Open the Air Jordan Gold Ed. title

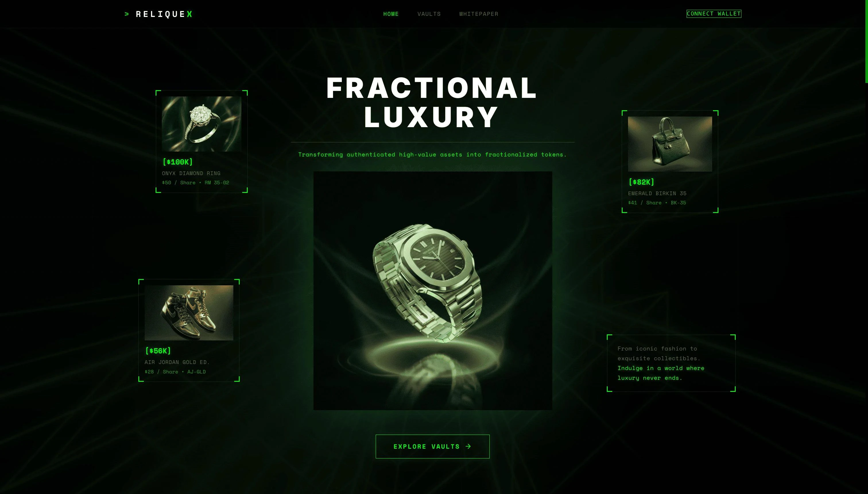(177, 362)
